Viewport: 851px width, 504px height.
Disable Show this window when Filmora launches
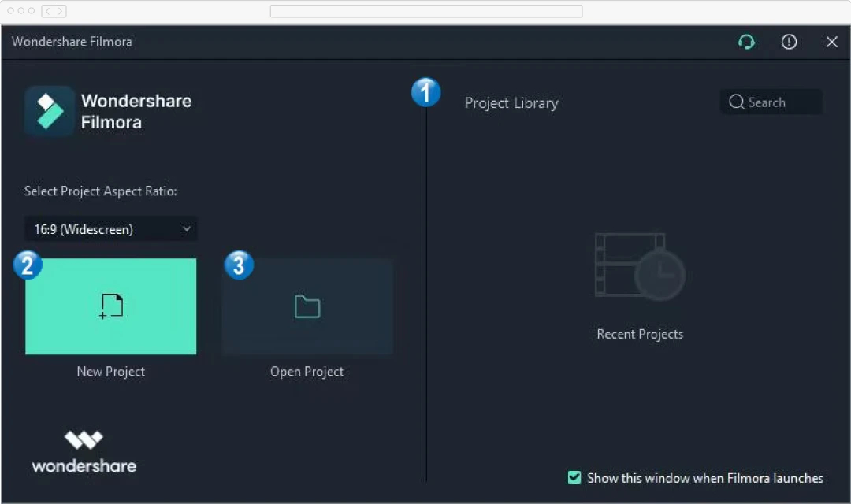point(574,477)
